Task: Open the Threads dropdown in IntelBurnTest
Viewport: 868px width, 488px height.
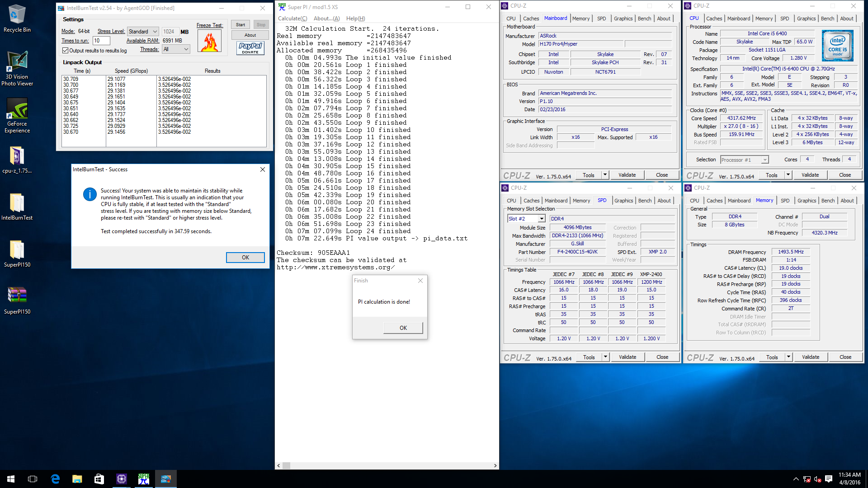Action: tap(176, 49)
